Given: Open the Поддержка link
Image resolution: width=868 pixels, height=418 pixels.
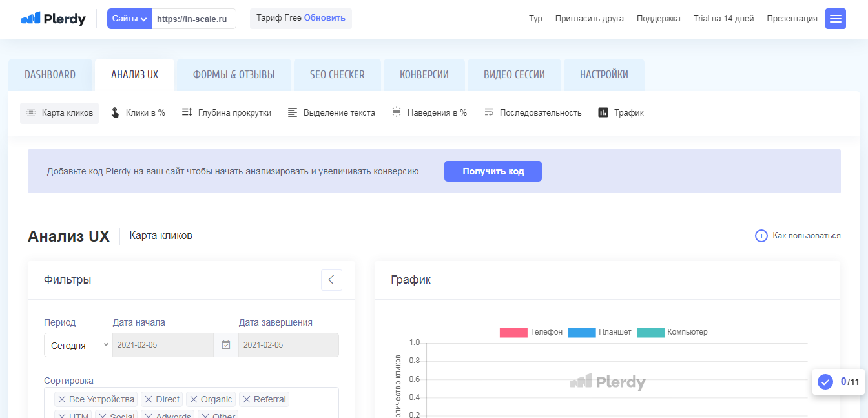Looking at the screenshot, I should tap(659, 19).
